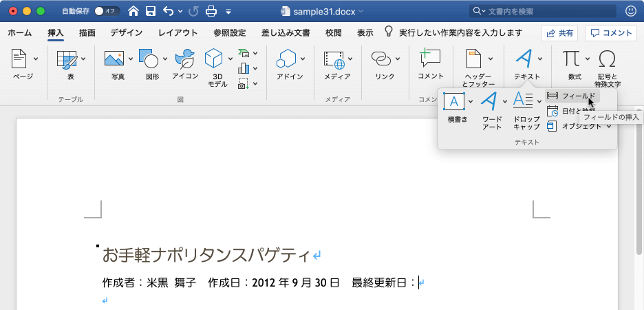The image size is (644, 310).
Task: Print the document using the printer icon
Action: pos(211,11)
